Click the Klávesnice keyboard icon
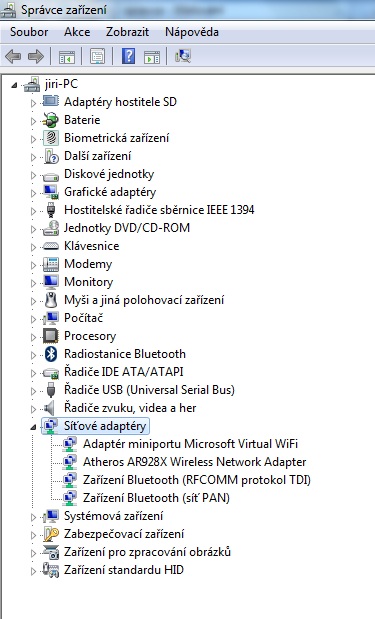 [51, 246]
